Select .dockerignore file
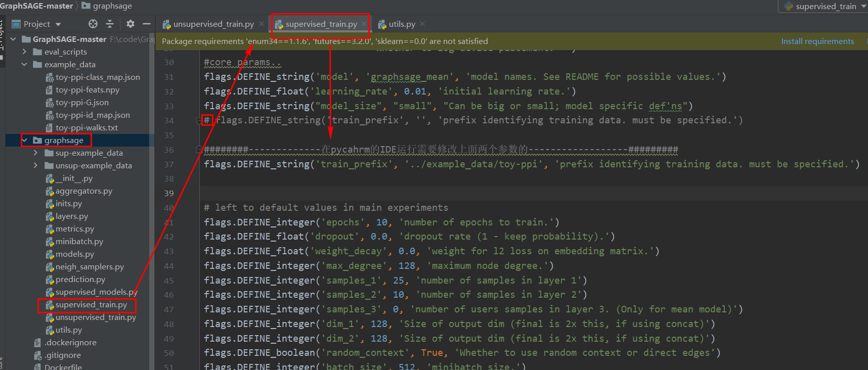 pyautogui.click(x=70, y=342)
